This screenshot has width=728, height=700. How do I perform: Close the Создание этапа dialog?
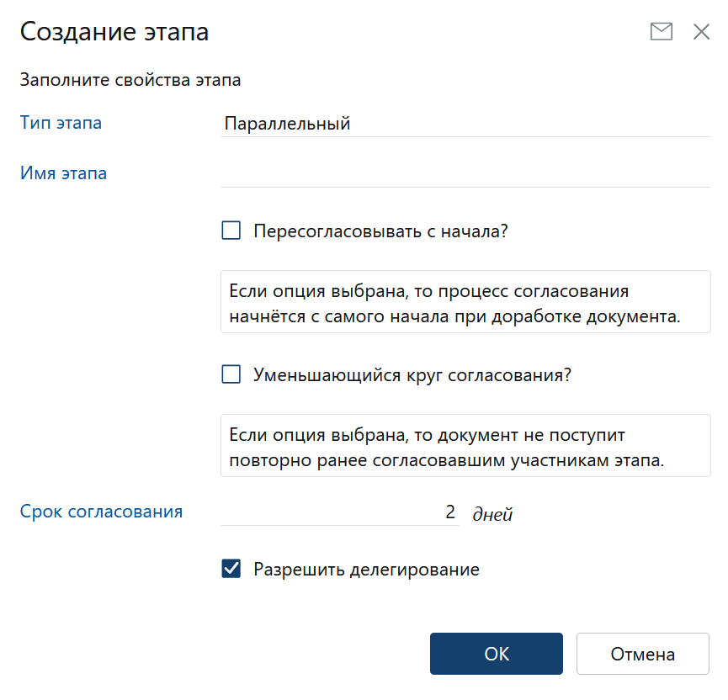701,32
